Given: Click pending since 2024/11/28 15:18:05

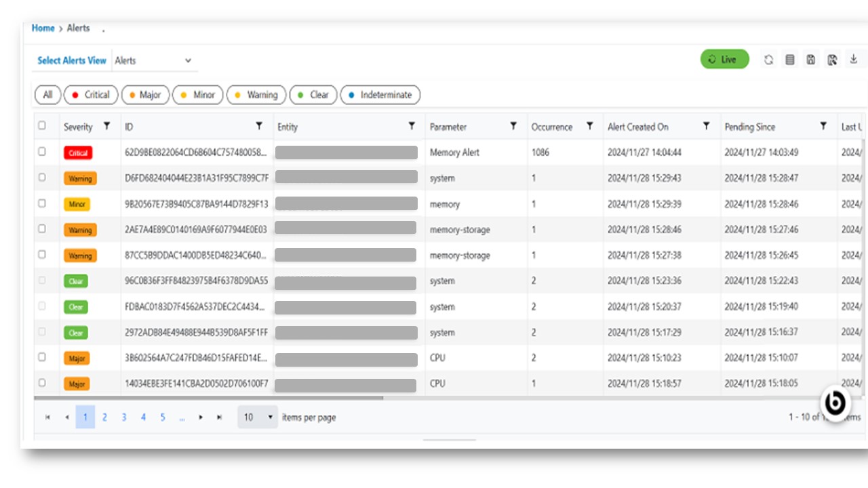Looking at the screenshot, I should tap(762, 384).
